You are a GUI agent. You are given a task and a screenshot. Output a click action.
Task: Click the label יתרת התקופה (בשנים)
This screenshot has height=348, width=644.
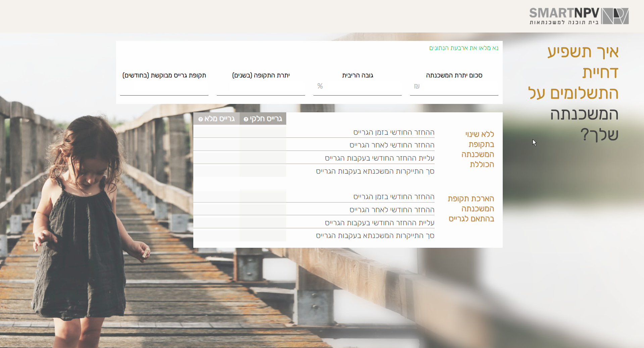click(261, 75)
